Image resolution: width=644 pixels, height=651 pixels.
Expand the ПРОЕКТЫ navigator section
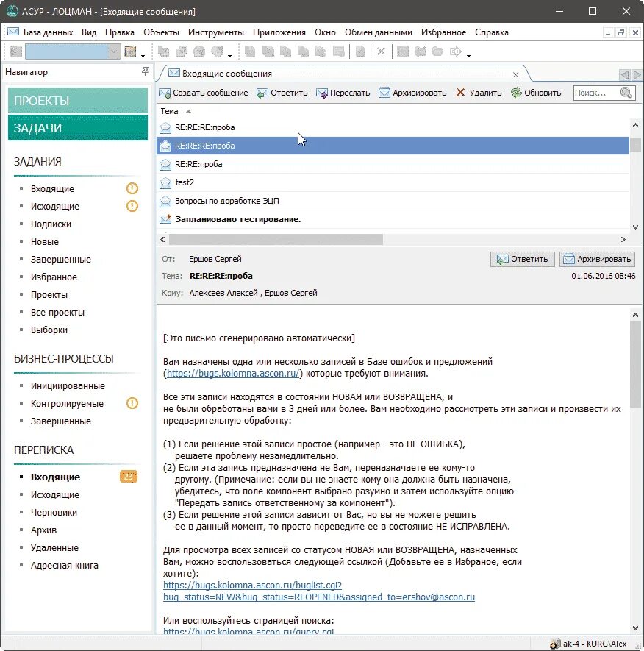tap(78, 101)
